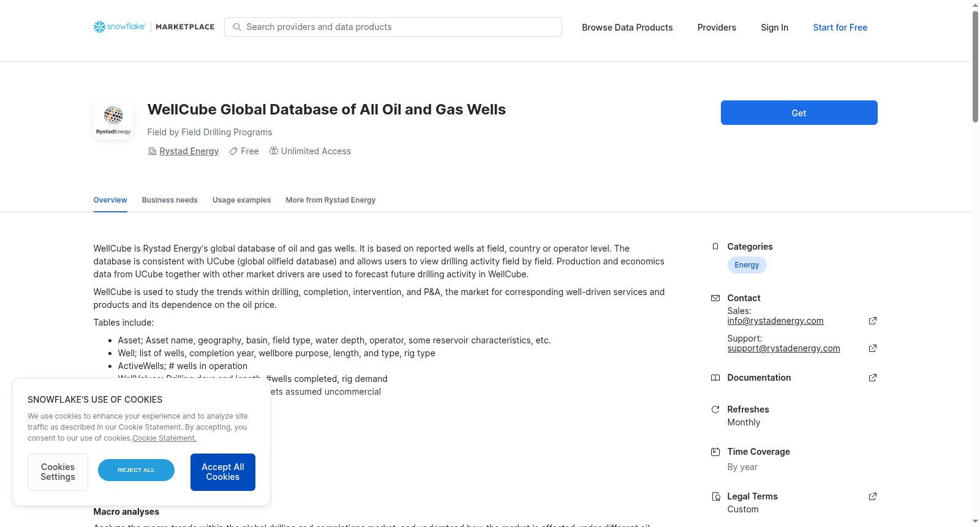Click the Rystad Energy provider logo thumbnail
The image size is (980, 527).
point(113,120)
